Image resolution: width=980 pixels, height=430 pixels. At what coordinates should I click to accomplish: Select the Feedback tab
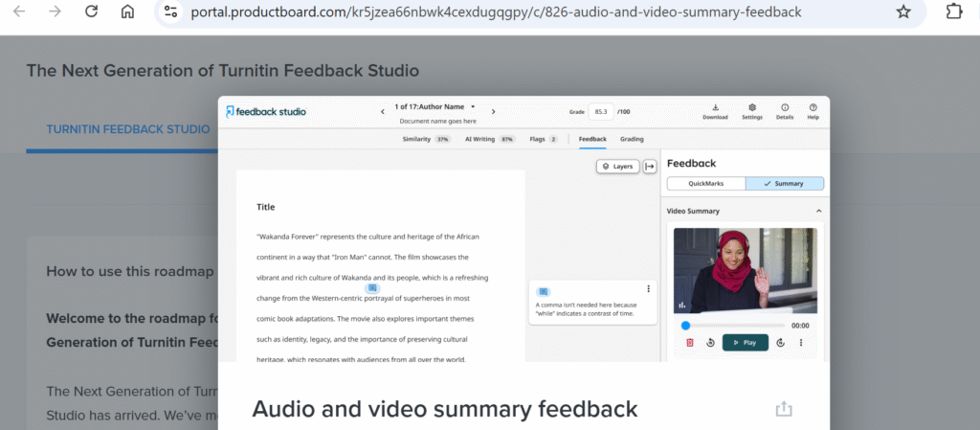pyautogui.click(x=592, y=140)
